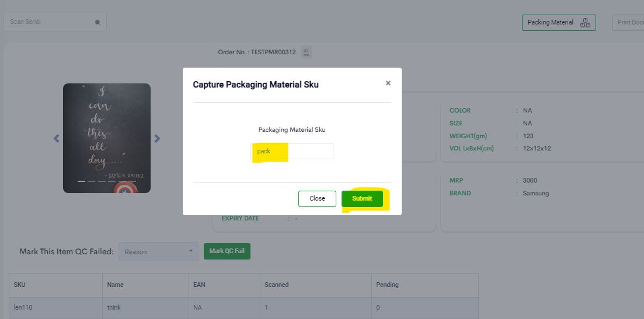Click the Packaging Material Sku field label

pyautogui.click(x=292, y=129)
